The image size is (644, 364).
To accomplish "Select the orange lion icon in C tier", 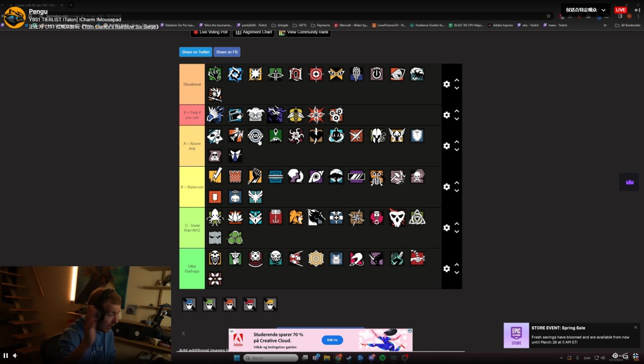I will click(x=296, y=217).
